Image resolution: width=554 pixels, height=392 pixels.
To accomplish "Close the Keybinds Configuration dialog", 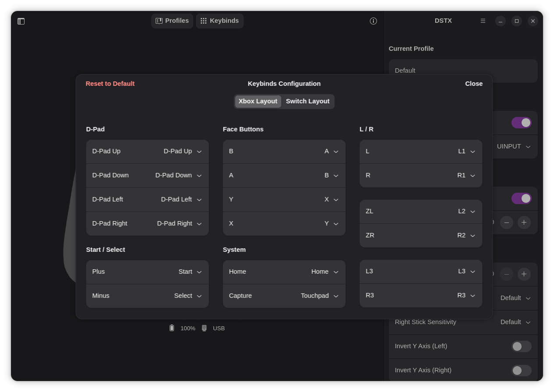I will pyautogui.click(x=474, y=84).
